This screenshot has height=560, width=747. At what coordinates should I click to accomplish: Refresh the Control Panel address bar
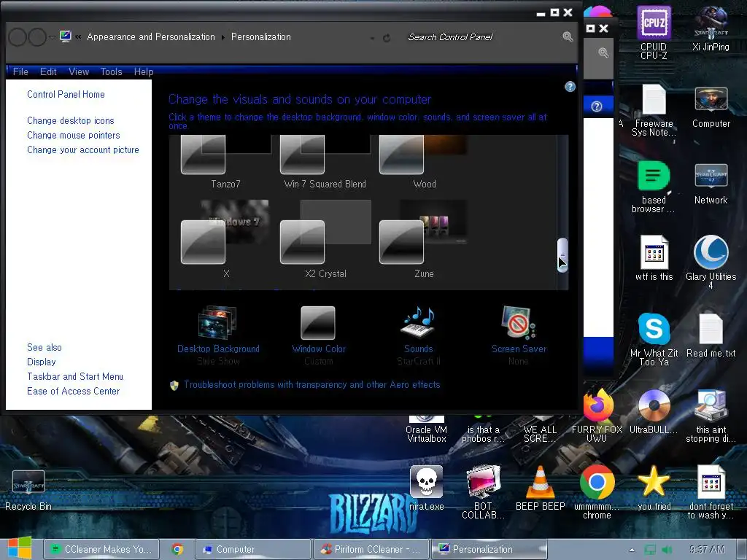tap(387, 38)
